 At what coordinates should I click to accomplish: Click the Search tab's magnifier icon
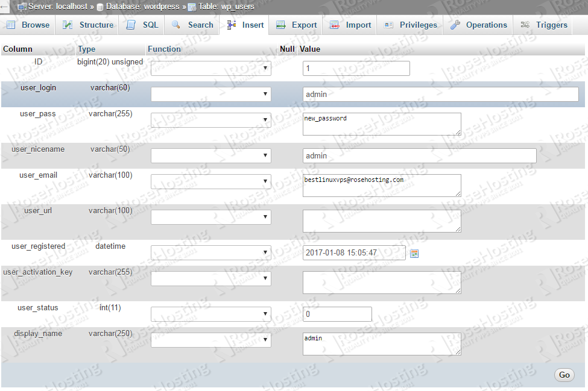(x=176, y=25)
